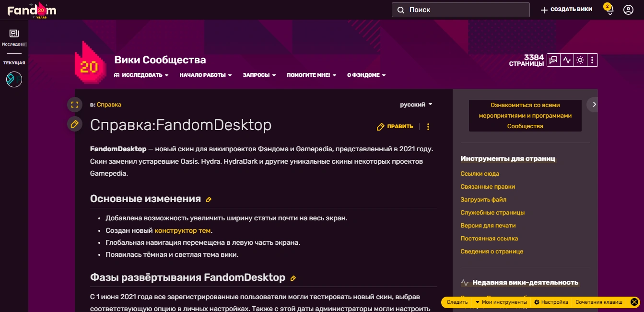The width and height of the screenshot is (644, 312).
Task: Open Загрузить файл link
Action: 483,200
